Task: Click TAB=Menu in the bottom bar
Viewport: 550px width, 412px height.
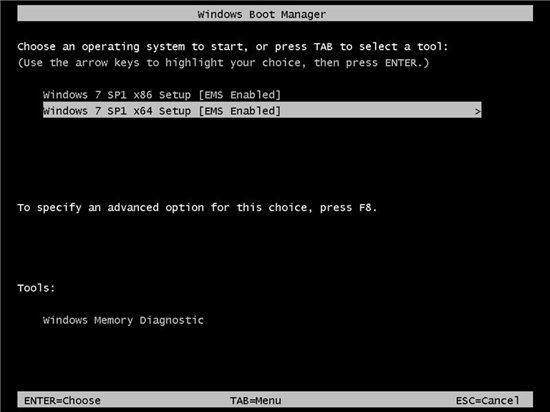Action: (255, 400)
